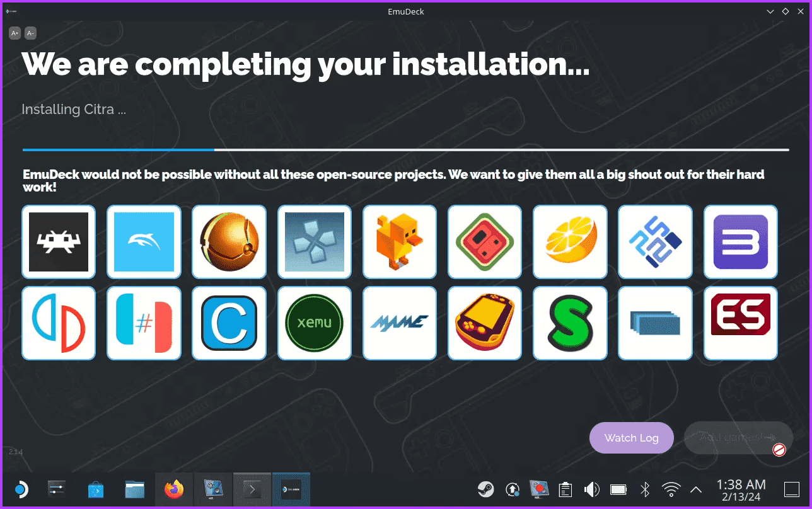This screenshot has width=812, height=509.
Task: Click the taskbar icon left of Konsole
Action: pos(213,489)
